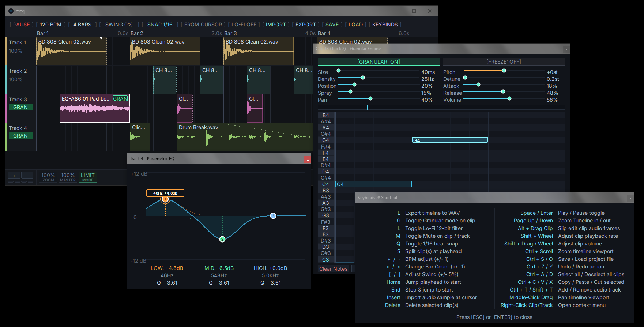The width and height of the screenshot is (644, 327).
Task: Open the KEYBINDS menu item
Action: click(x=385, y=25)
